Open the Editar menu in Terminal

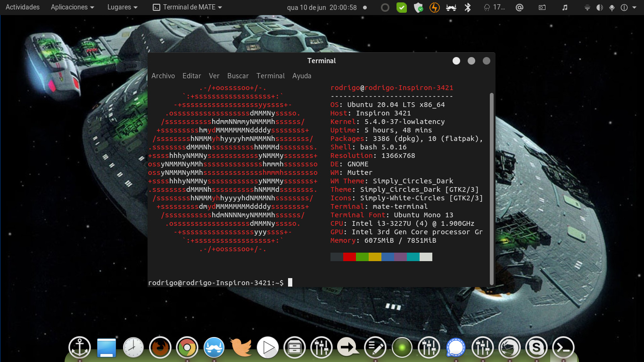[191, 76]
